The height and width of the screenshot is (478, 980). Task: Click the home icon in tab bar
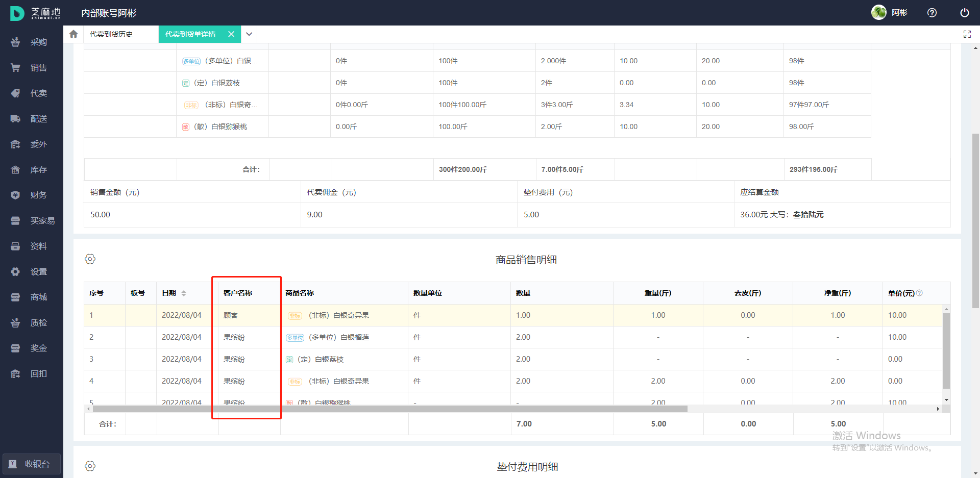tap(73, 34)
